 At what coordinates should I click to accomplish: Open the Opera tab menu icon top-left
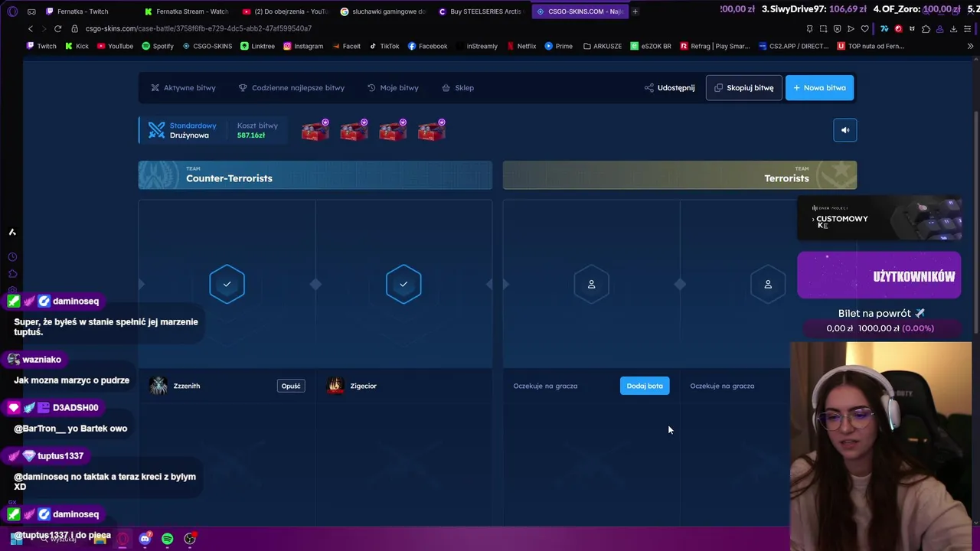click(12, 11)
